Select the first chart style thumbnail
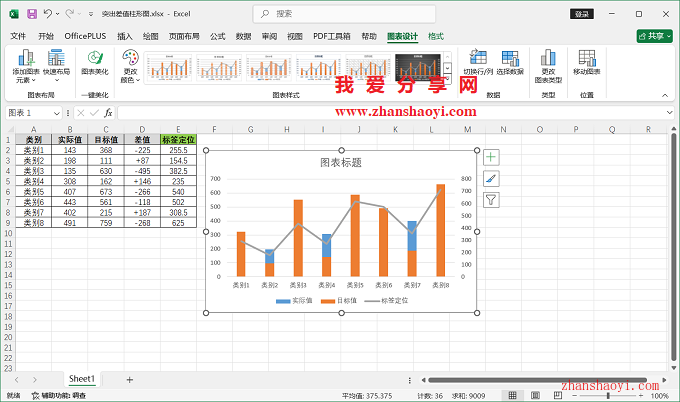The image size is (680, 402). (169, 67)
